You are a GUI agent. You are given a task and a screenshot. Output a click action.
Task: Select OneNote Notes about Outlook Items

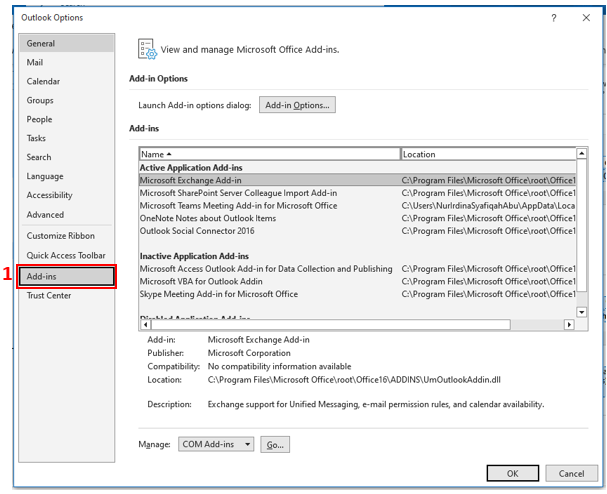[x=357, y=218]
